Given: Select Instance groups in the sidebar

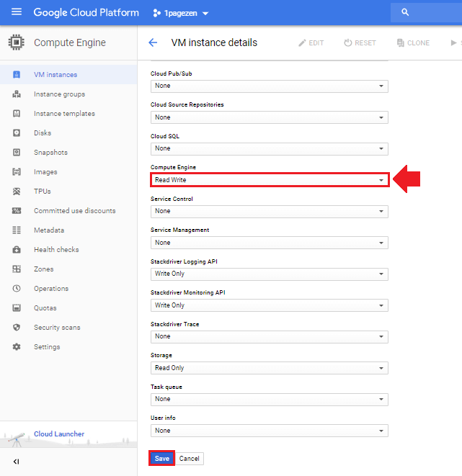Looking at the screenshot, I should [x=60, y=94].
